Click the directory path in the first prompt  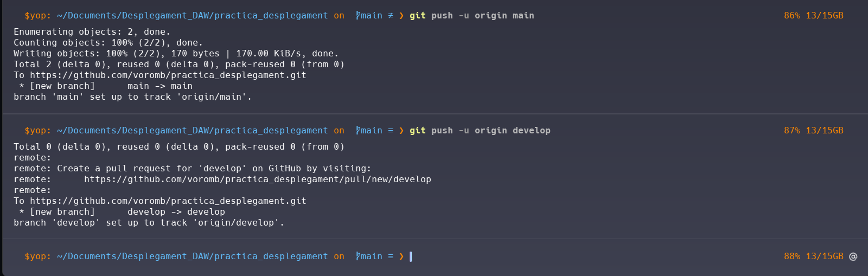tap(192, 16)
